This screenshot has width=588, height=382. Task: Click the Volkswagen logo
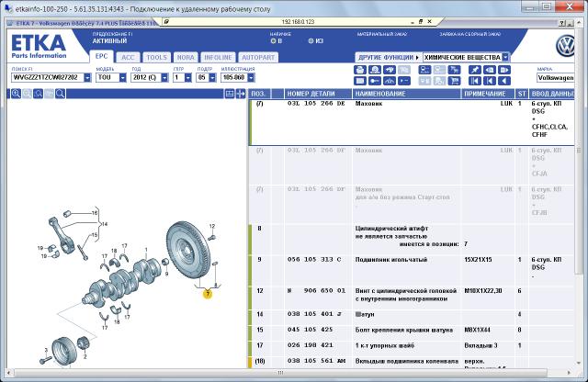click(x=566, y=46)
